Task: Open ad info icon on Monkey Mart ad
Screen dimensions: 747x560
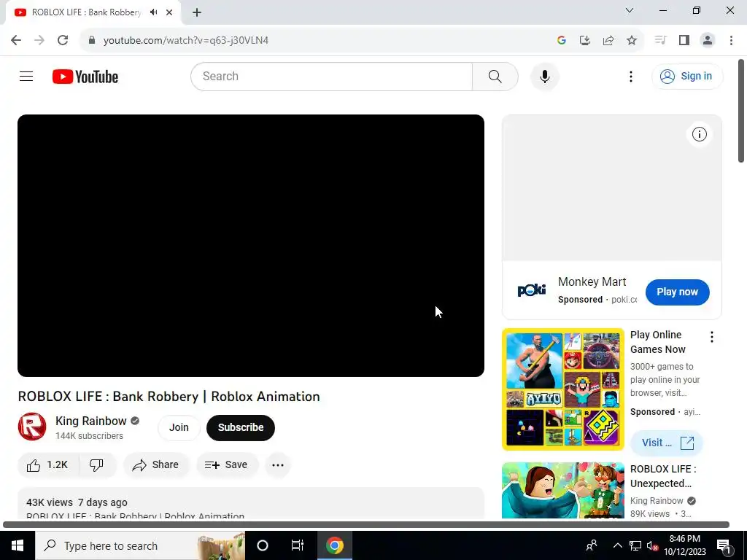Action: (x=700, y=134)
